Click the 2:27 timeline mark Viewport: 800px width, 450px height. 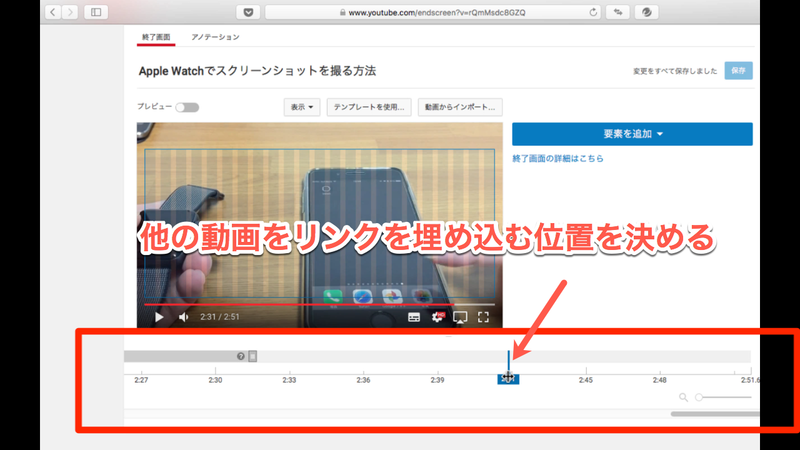tap(141, 380)
